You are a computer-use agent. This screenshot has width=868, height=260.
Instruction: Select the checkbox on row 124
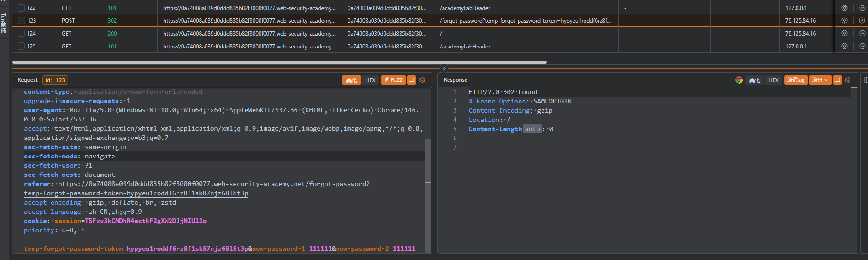click(x=21, y=34)
